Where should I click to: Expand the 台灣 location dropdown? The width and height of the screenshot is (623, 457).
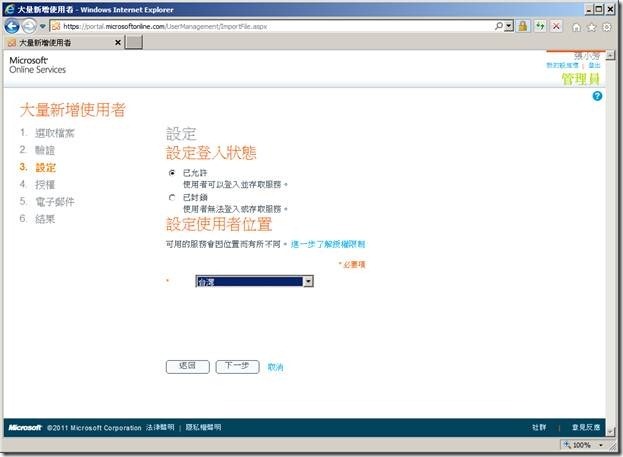pyautogui.click(x=308, y=282)
